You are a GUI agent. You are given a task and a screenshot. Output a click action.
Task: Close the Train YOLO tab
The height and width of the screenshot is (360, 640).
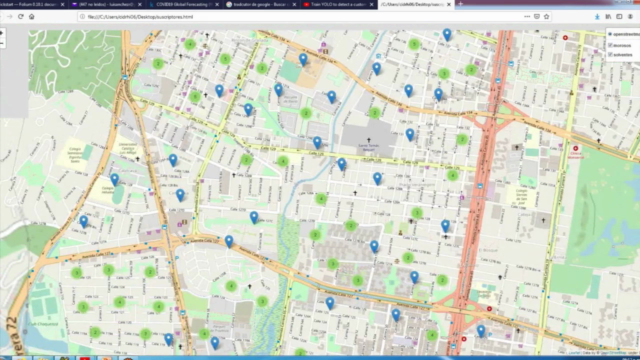(x=371, y=4)
